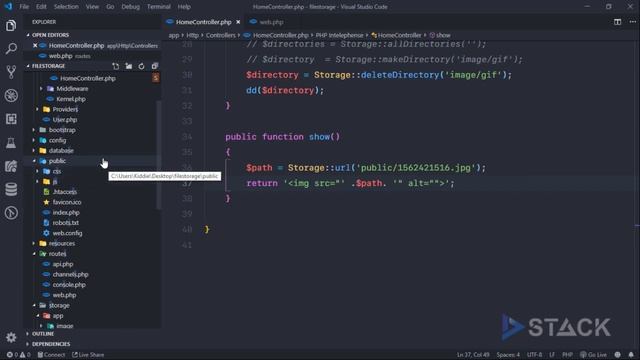Open Kernel.php in the file tree
This screenshot has width=640, height=360.
point(71,99)
